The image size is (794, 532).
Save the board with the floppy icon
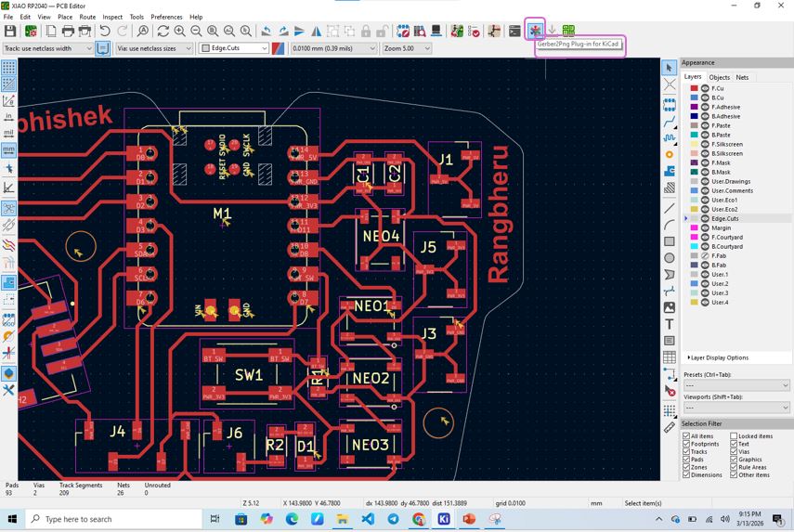(10, 32)
